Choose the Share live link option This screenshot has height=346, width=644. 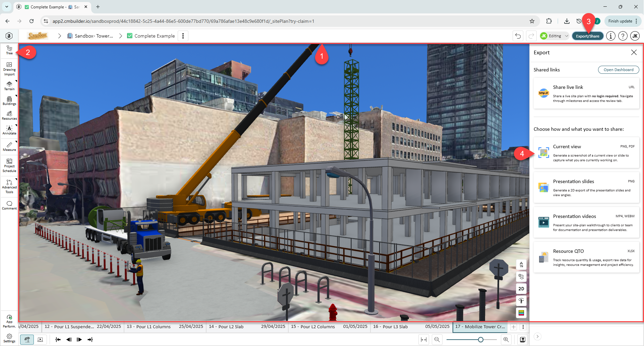tap(586, 93)
